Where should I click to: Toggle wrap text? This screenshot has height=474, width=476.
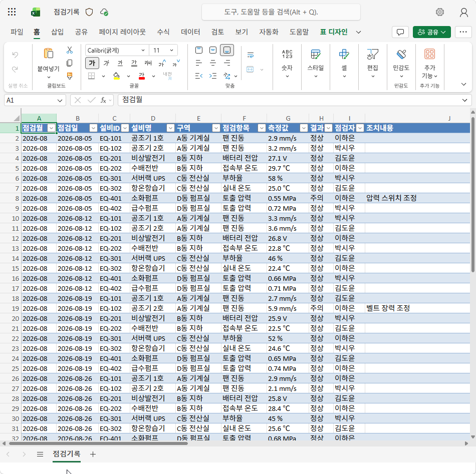pyautogui.click(x=251, y=55)
